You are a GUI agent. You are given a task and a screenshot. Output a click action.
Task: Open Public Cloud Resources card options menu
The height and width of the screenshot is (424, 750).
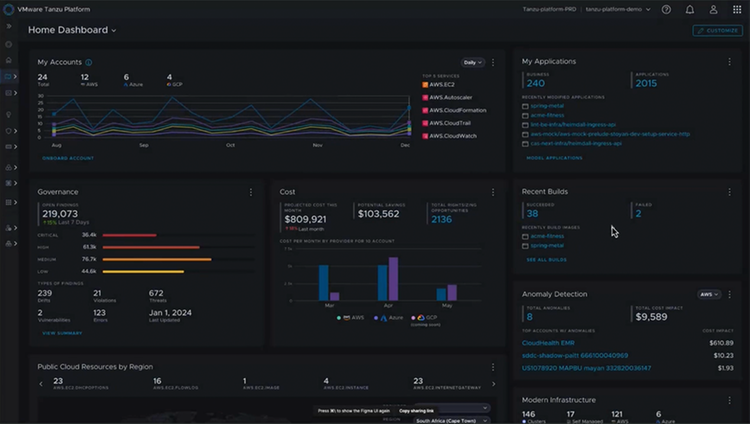[493, 367]
